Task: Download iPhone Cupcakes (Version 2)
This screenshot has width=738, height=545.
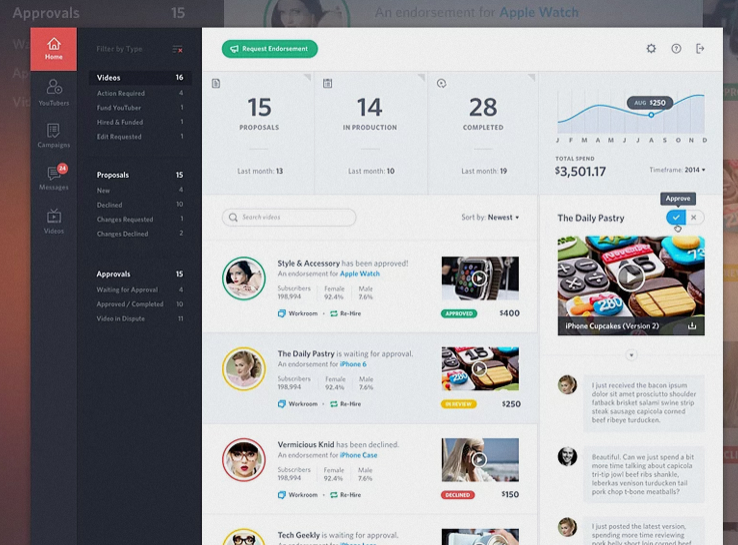Action: 692,326
